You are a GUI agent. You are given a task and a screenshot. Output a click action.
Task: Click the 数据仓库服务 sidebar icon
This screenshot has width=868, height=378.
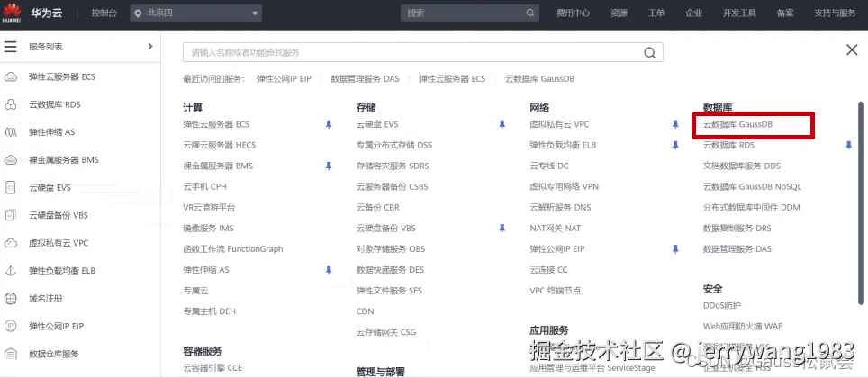coord(11,354)
